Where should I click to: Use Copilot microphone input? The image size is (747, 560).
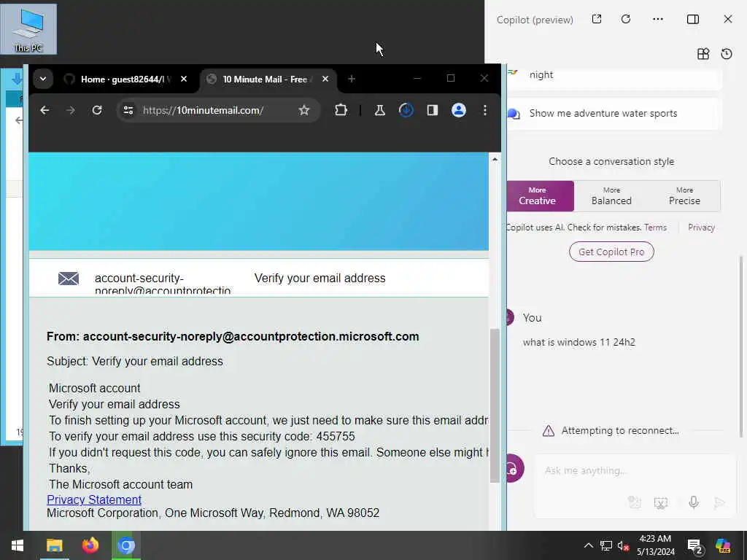pyautogui.click(x=694, y=502)
